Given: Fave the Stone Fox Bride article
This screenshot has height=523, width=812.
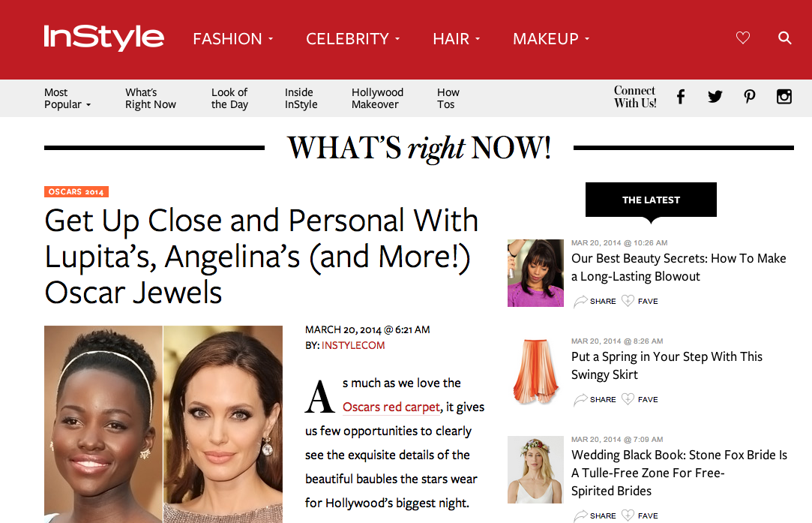Looking at the screenshot, I should click(640, 515).
